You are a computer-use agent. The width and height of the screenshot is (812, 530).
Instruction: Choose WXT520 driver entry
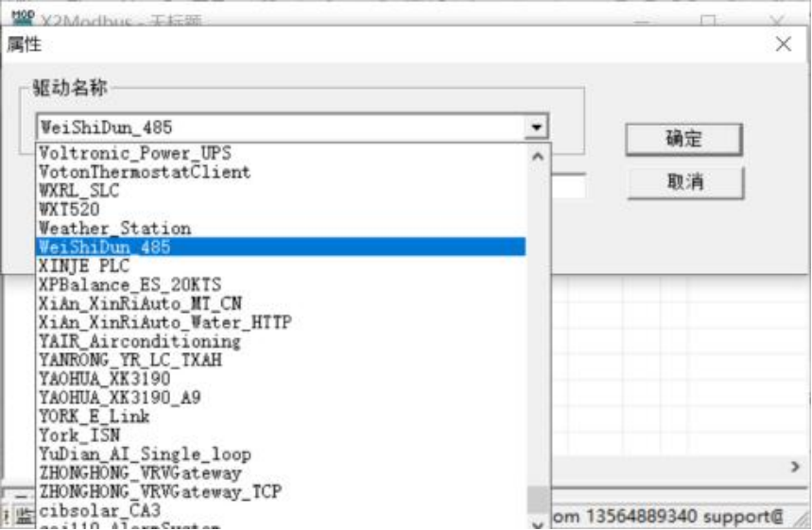tap(281, 210)
